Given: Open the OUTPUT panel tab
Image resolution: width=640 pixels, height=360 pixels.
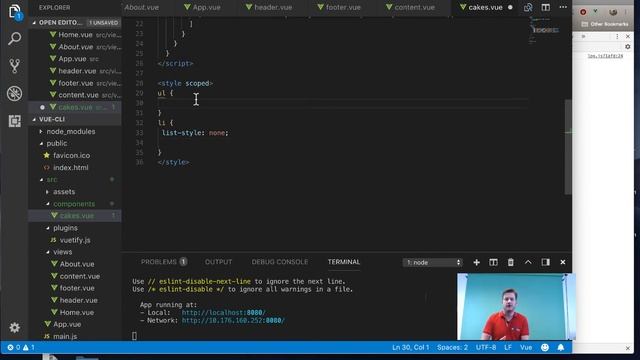Looking at the screenshot, I should 218,262.
